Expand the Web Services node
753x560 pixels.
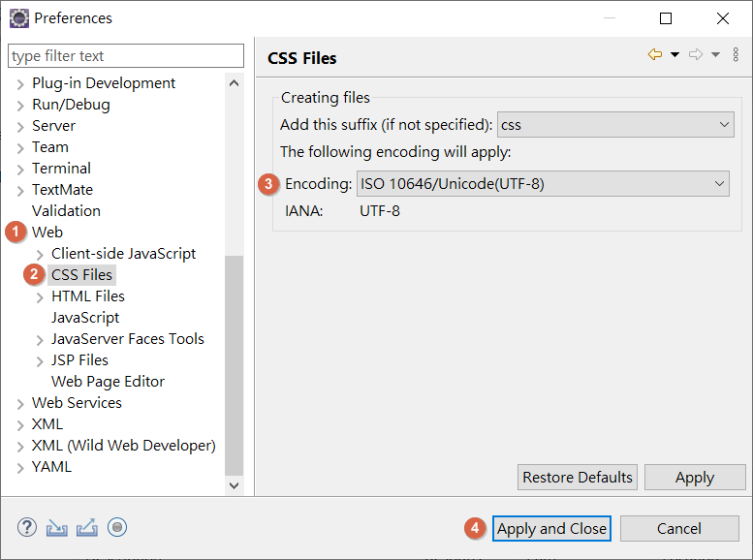pos(19,404)
